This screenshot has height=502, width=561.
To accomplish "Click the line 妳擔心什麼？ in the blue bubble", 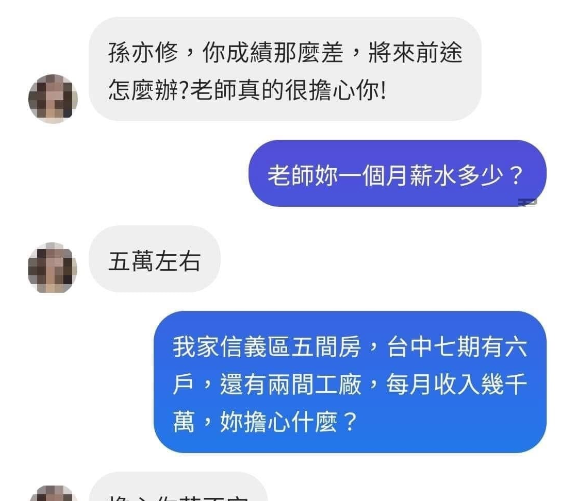I will point(289,422).
